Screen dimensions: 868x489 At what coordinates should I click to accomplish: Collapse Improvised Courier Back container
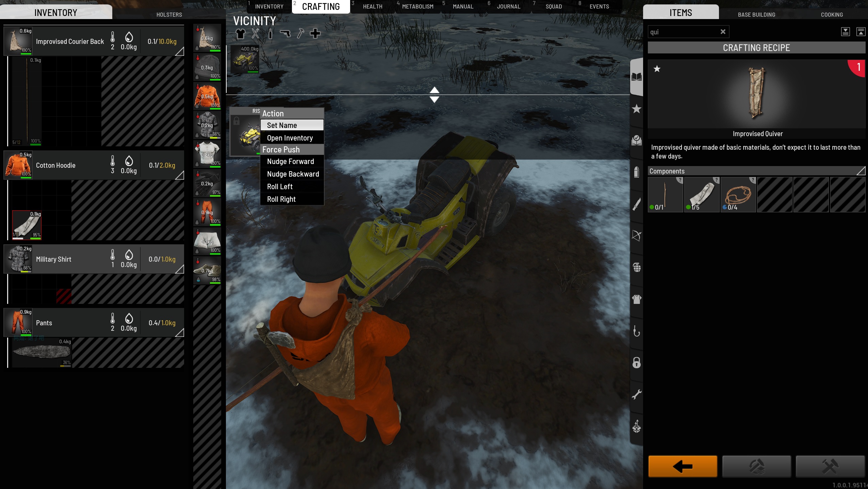coord(179,51)
